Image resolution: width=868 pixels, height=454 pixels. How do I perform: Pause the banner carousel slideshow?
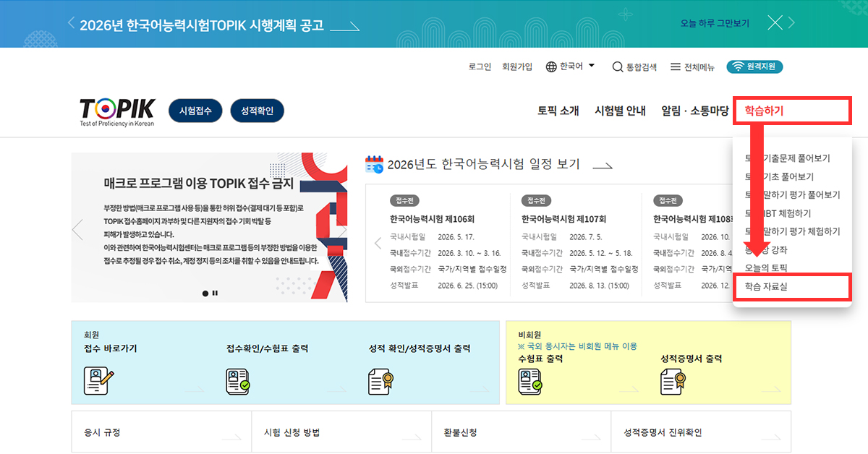pyautogui.click(x=215, y=293)
